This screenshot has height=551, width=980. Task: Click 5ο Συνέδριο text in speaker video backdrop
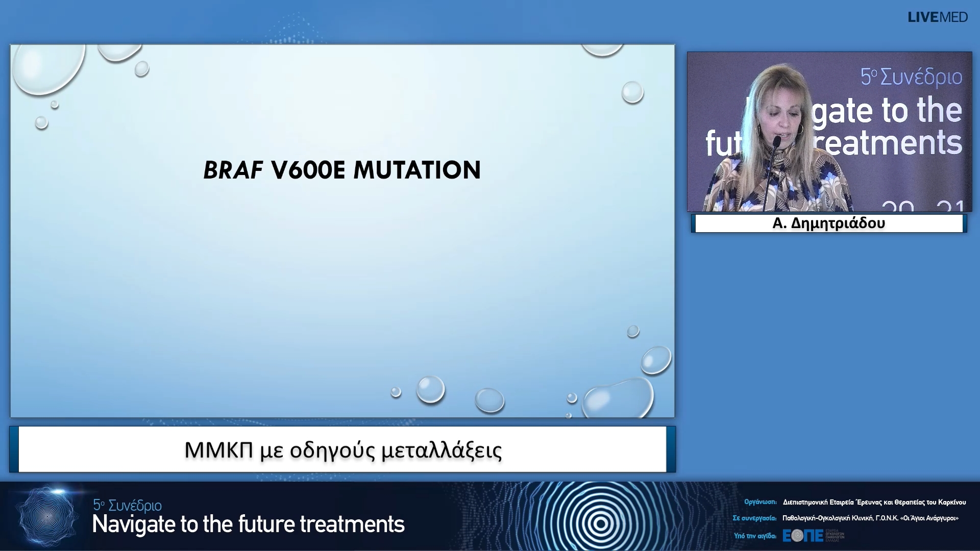(x=911, y=77)
